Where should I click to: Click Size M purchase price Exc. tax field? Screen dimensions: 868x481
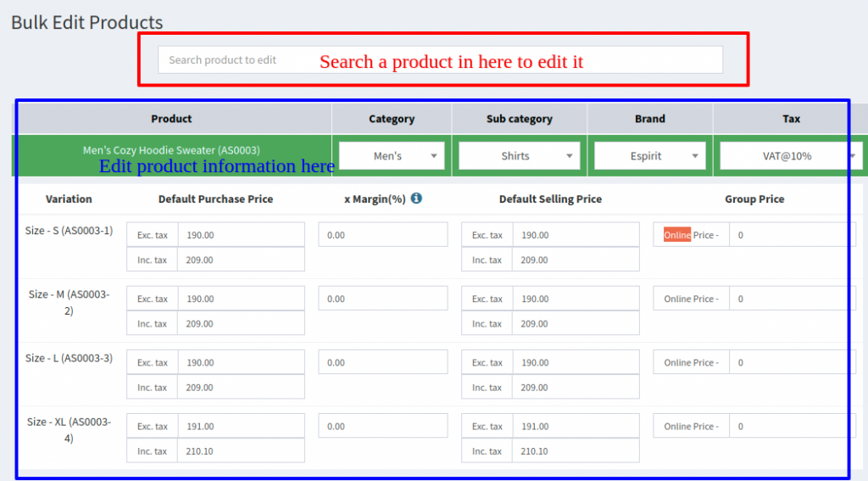240,299
